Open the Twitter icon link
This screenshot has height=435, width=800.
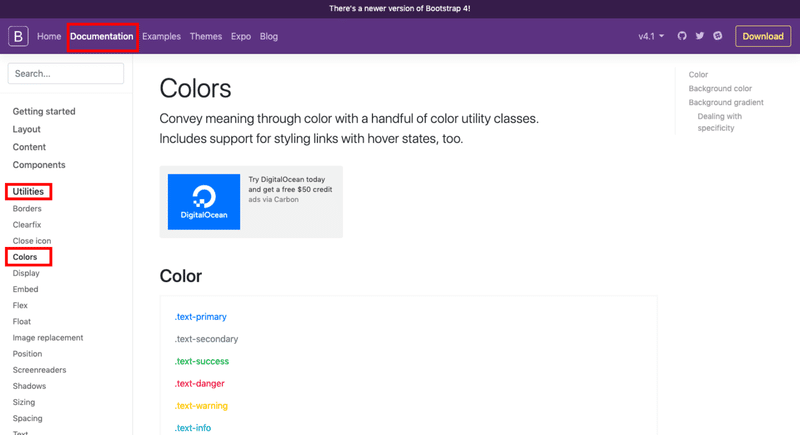pos(700,37)
